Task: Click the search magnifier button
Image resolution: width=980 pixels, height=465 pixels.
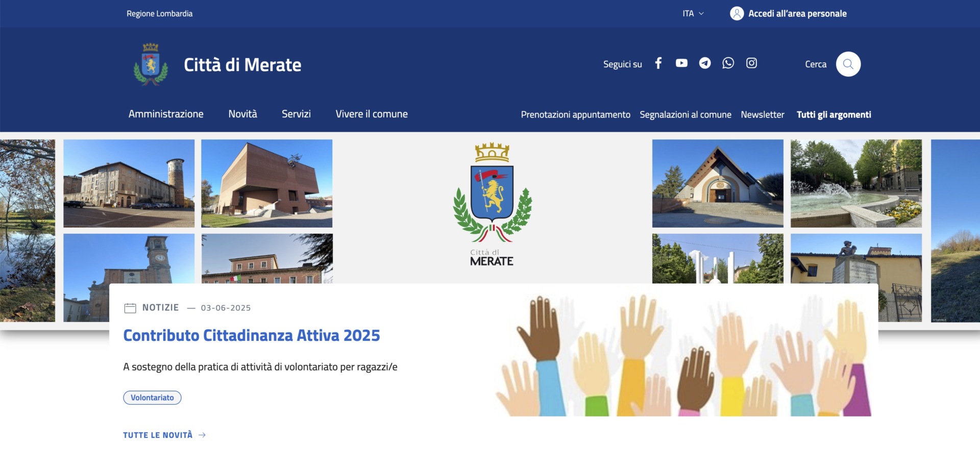Action: 848,64
